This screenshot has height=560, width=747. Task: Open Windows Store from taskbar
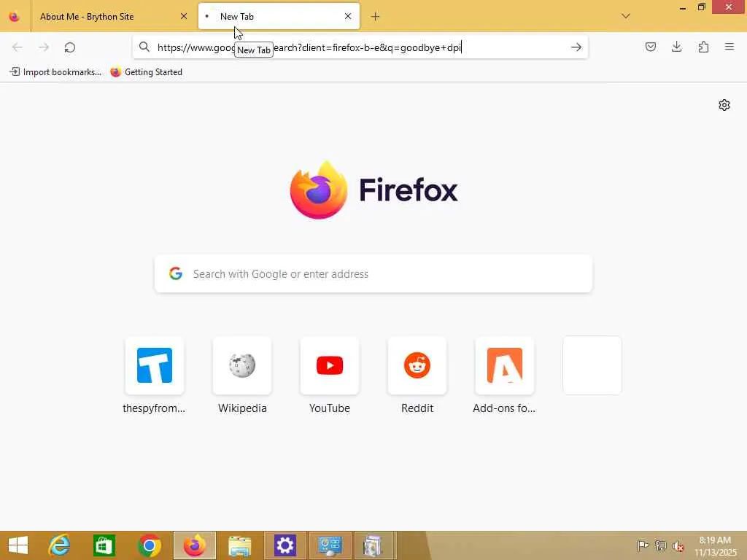coord(104,545)
